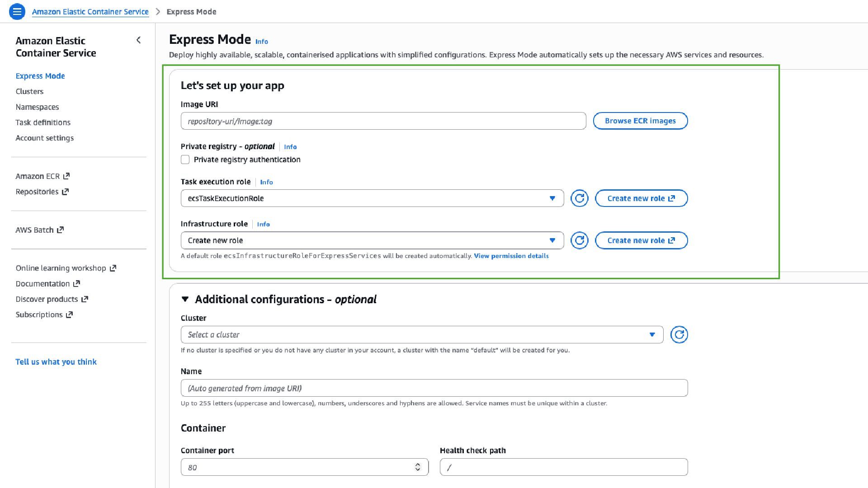The height and width of the screenshot is (488, 868).
Task: Click Amazon Elastic Container Service breadcrumb
Action: coord(90,12)
